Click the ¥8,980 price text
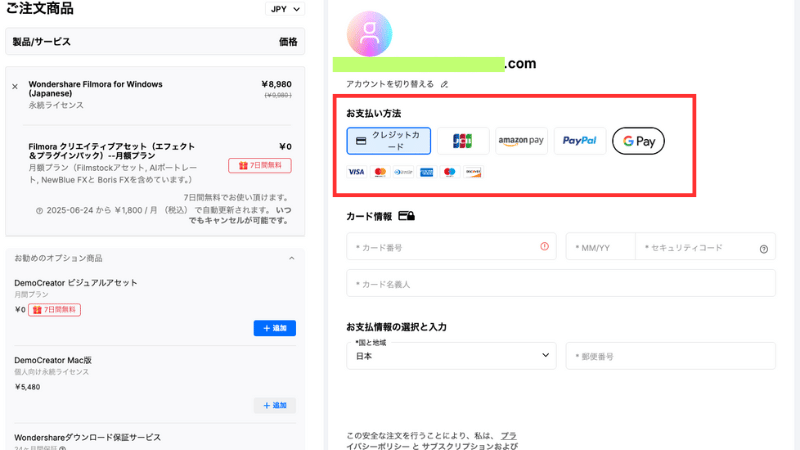Screen dimensions: 800x450 (x=276, y=84)
